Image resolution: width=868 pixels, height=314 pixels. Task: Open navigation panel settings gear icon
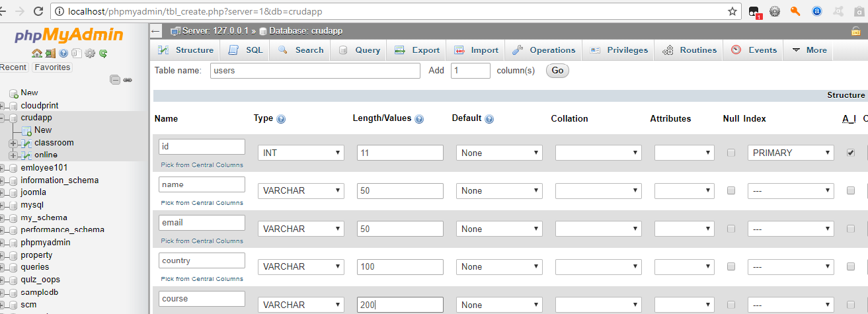tap(90, 54)
